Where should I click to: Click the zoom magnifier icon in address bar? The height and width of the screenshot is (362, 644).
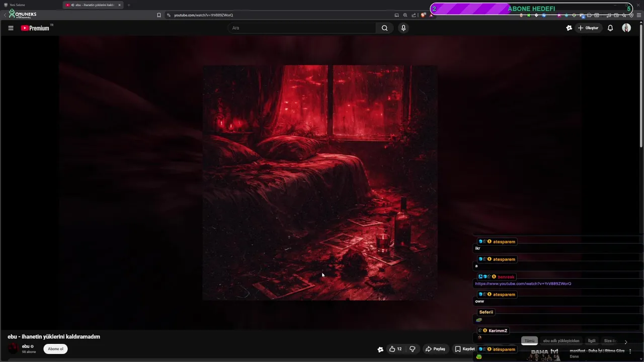pos(405,15)
